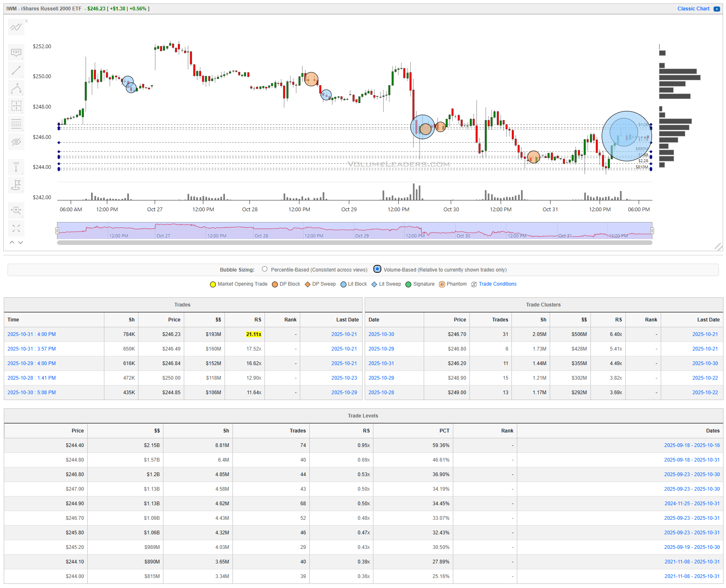Open trade 2025-10-31 : 3:57 PM
The height and width of the screenshot is (588, 726).
tap(32, 349)
